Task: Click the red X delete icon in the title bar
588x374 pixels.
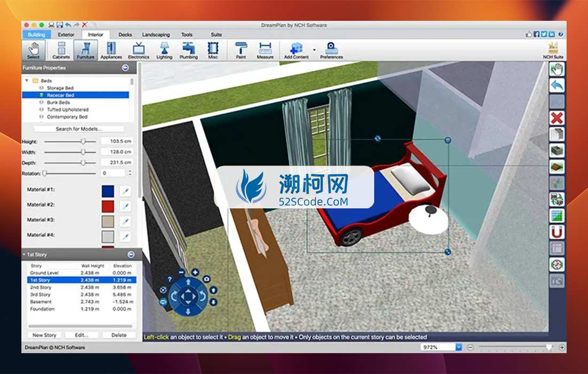Action: coord(85,25)
